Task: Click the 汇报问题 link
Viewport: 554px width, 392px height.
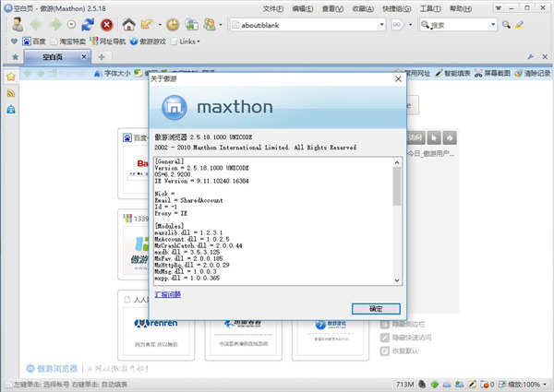Action: click(167, 294)
